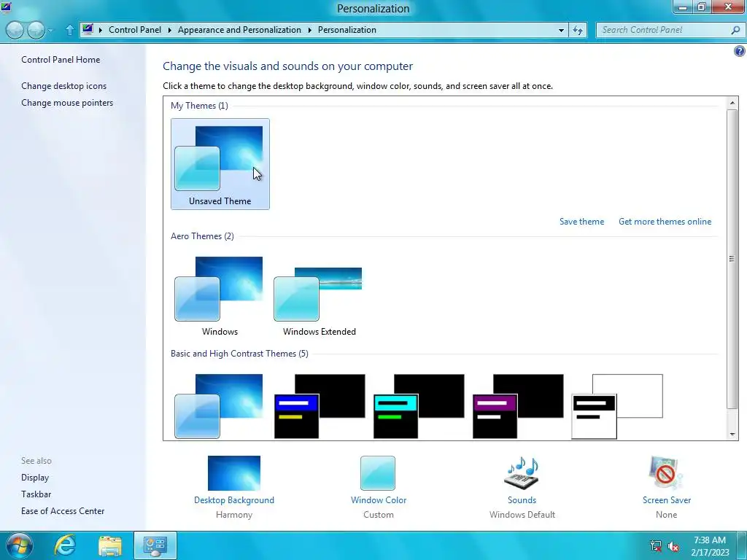Open the Help question mark icon
The height and width of the screenshot is (560, 747).
point(740,51)
